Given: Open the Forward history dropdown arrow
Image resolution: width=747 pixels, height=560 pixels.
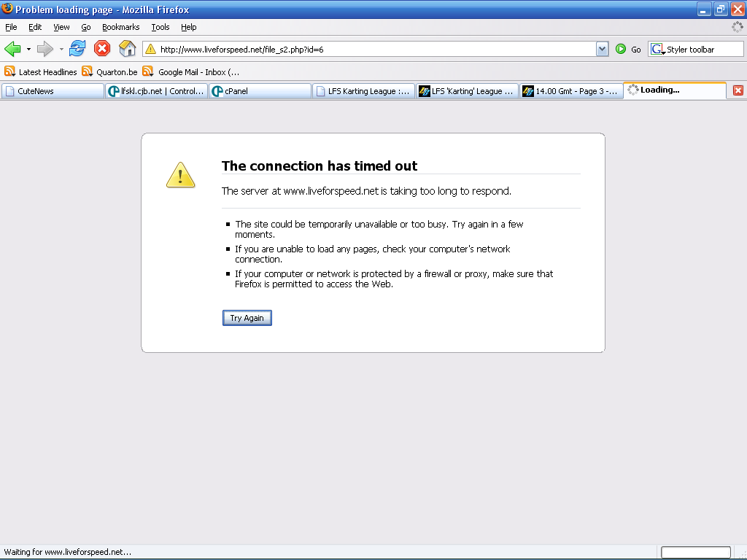Looking at the screenshot, I should click(61, 49).
